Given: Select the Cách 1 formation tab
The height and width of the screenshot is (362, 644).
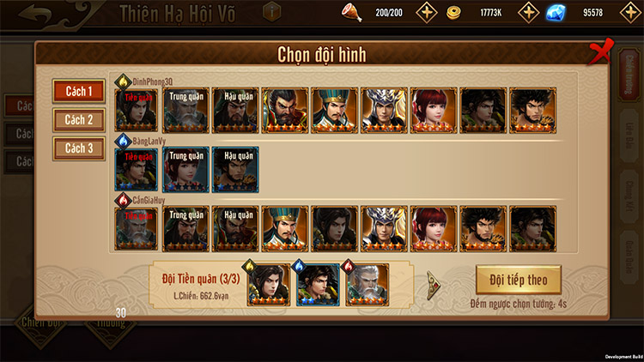Looking at the screenshot, I should [x=79, y=91].
